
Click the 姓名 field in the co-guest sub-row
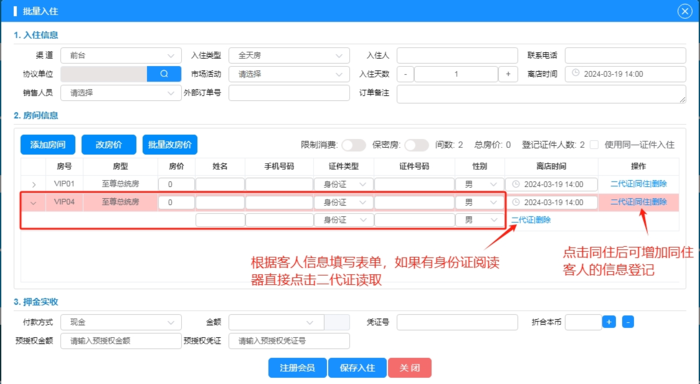tap(220, 220)
